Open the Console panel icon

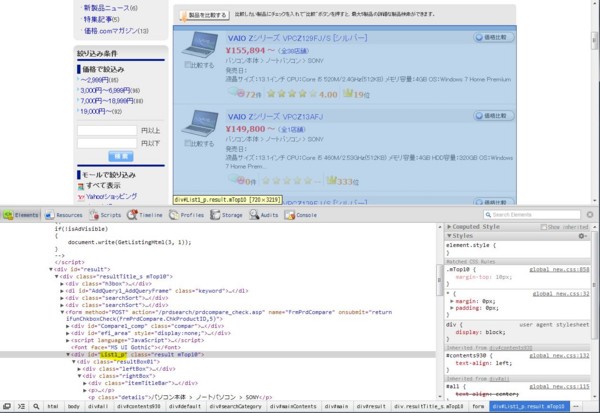290,215
